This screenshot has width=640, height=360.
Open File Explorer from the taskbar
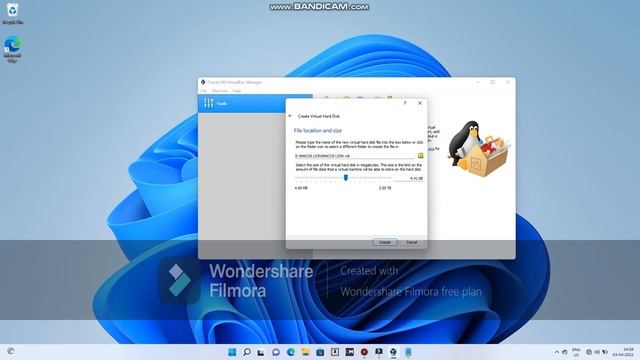[x=305, y=352]
